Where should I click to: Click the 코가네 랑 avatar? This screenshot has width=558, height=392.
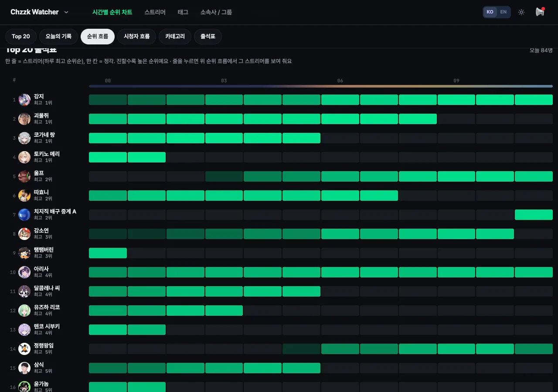(x=24, y=138)
